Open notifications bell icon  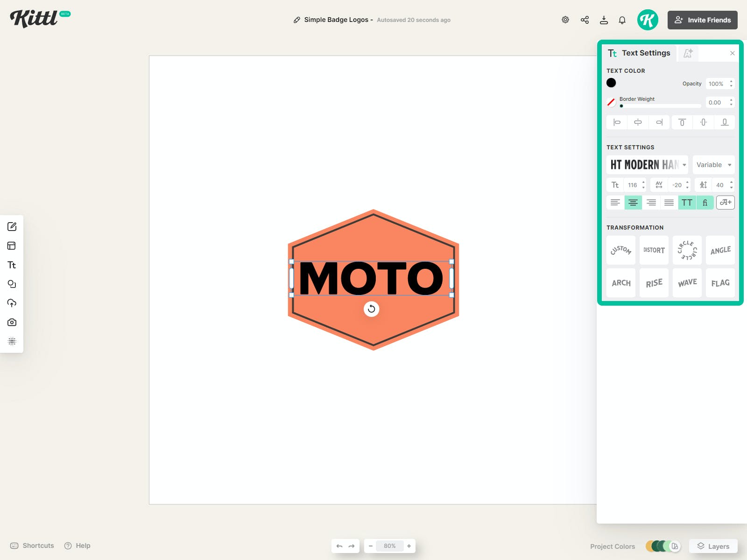(622, 20)
